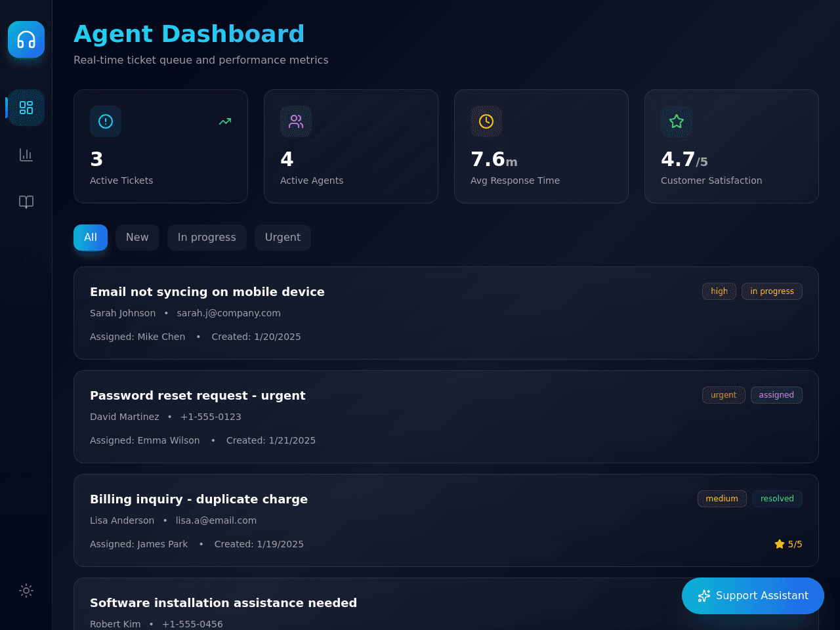The image size is (840, 630).
Task: Click the Avg Response Time clock icon
Action: click(x=486, y=121)
